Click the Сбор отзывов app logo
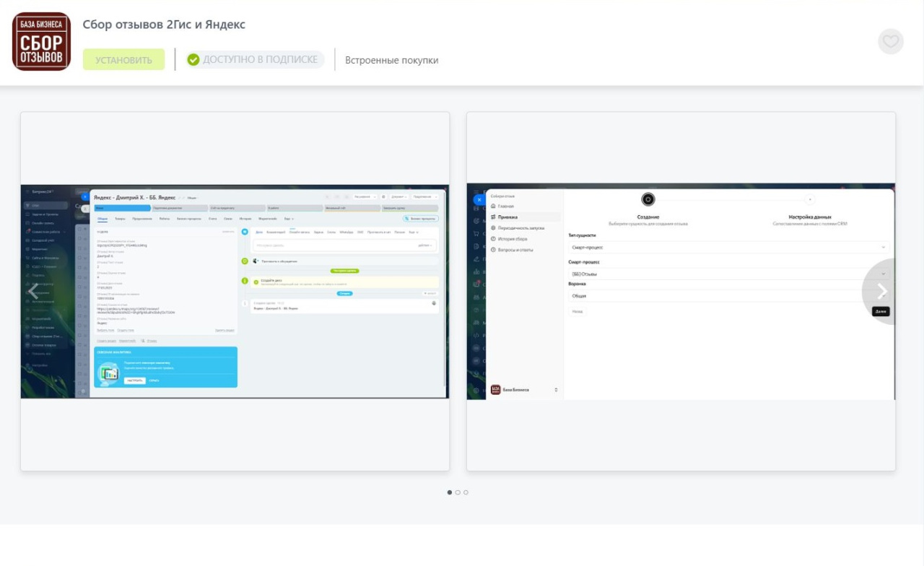Viewport: 924px width, 566px height. point(42,41)
